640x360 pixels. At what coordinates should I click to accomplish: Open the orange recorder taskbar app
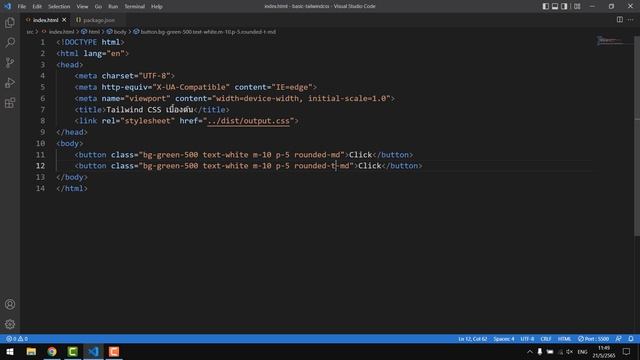(x=114, y=351)
